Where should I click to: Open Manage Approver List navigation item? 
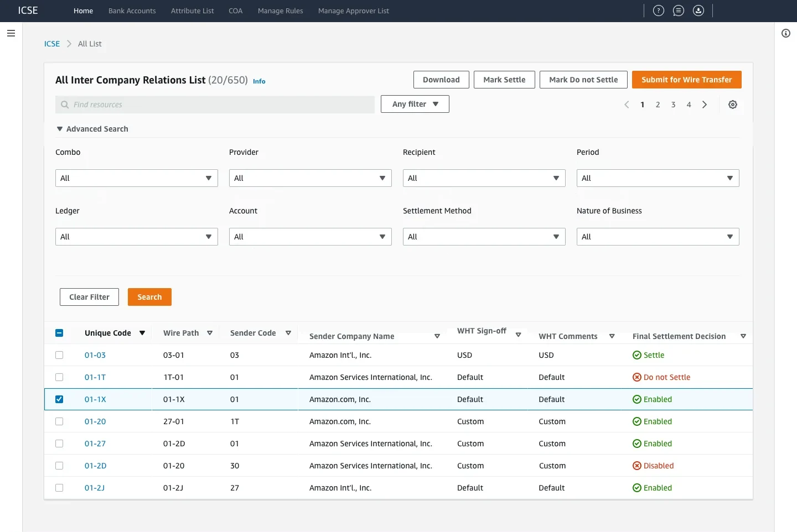[x=354, y=11]
